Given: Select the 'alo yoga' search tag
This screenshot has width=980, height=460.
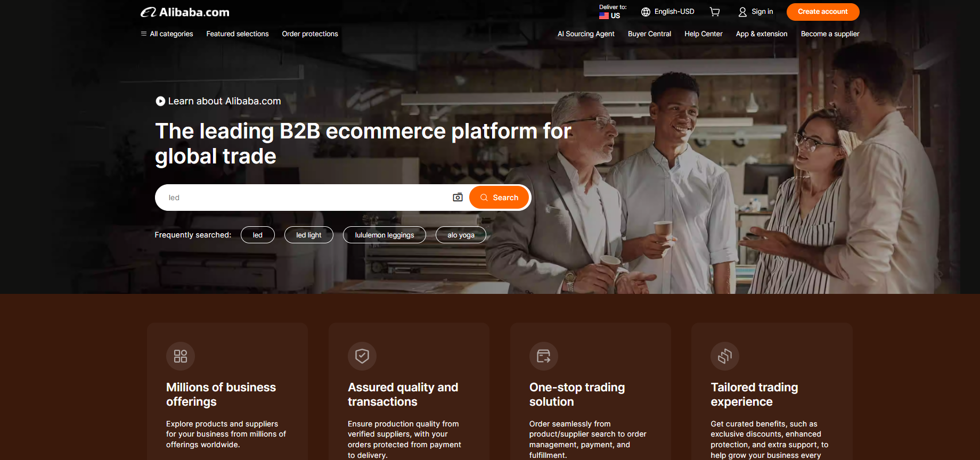Looking at the screenshot, I should click(461, 235).
